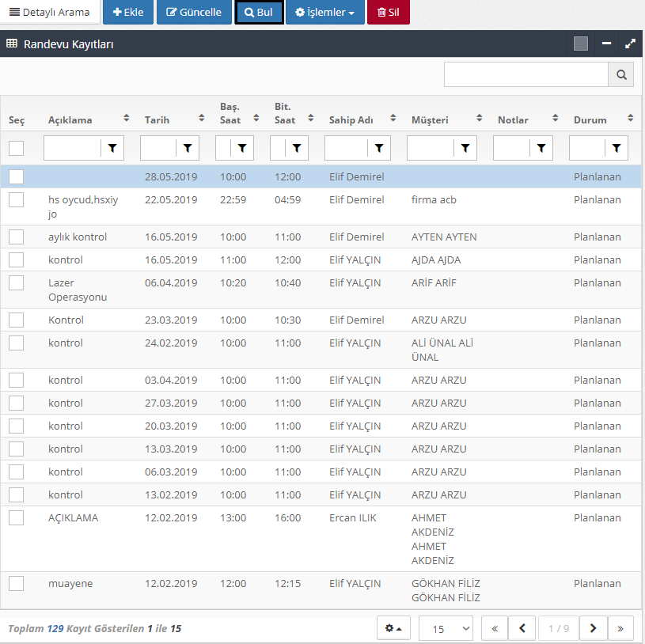This screenshot has height=644, width=645.
Task: Select the Lazer Operasyonu row checkbox
Action: coord(17,283)
